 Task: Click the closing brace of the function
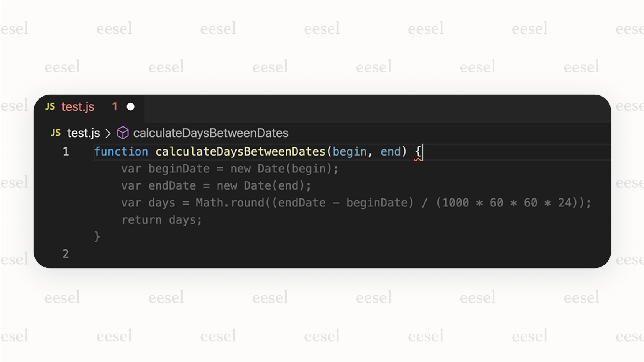point(98,236)
